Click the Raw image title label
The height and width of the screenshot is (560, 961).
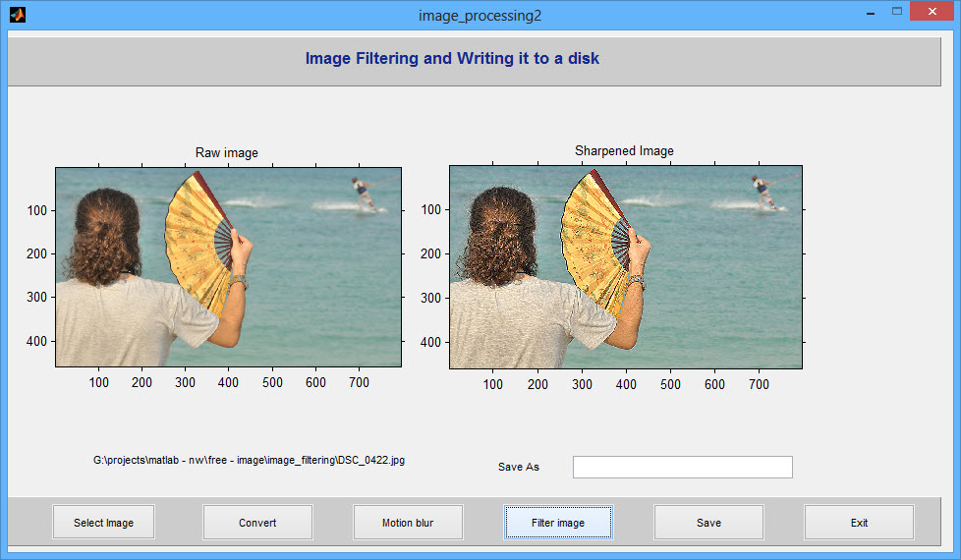pyautogui.click(x=227, y=152)
